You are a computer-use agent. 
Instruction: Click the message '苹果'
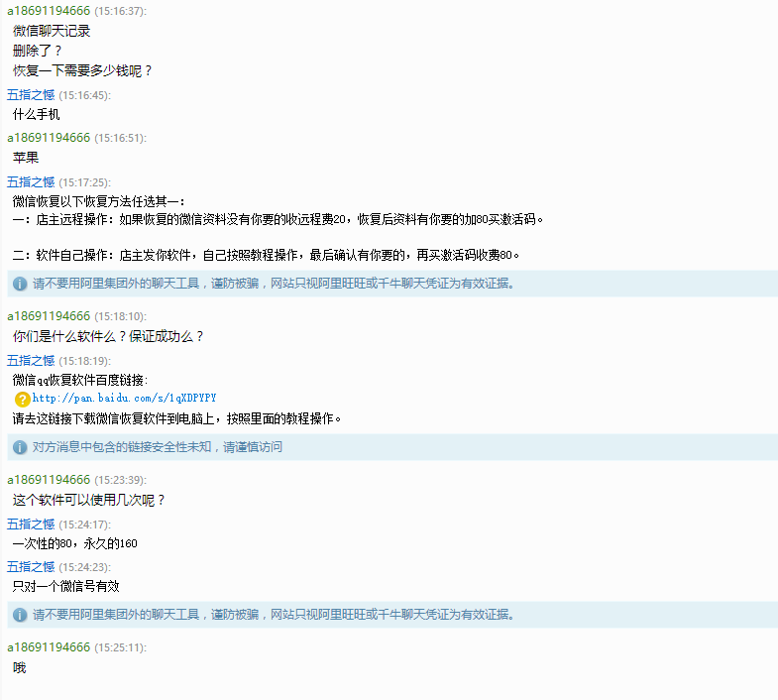[26, 158]
